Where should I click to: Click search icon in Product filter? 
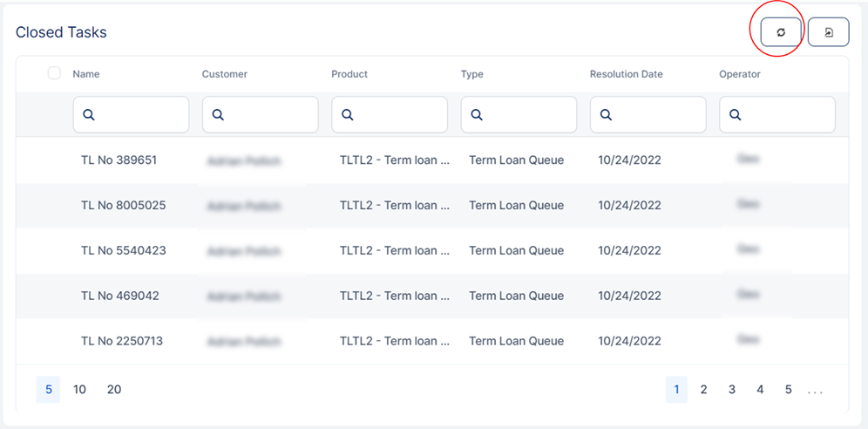[x=347, y=115]
